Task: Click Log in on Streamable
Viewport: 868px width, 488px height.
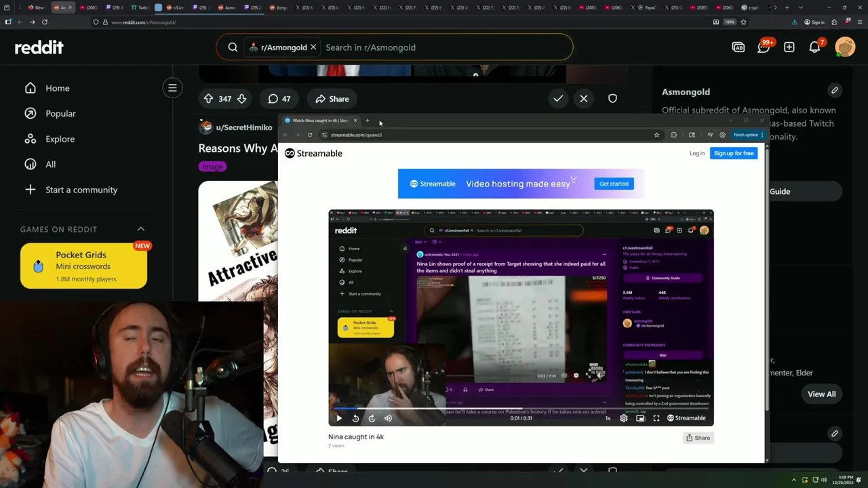Action: tap(697, 153)
